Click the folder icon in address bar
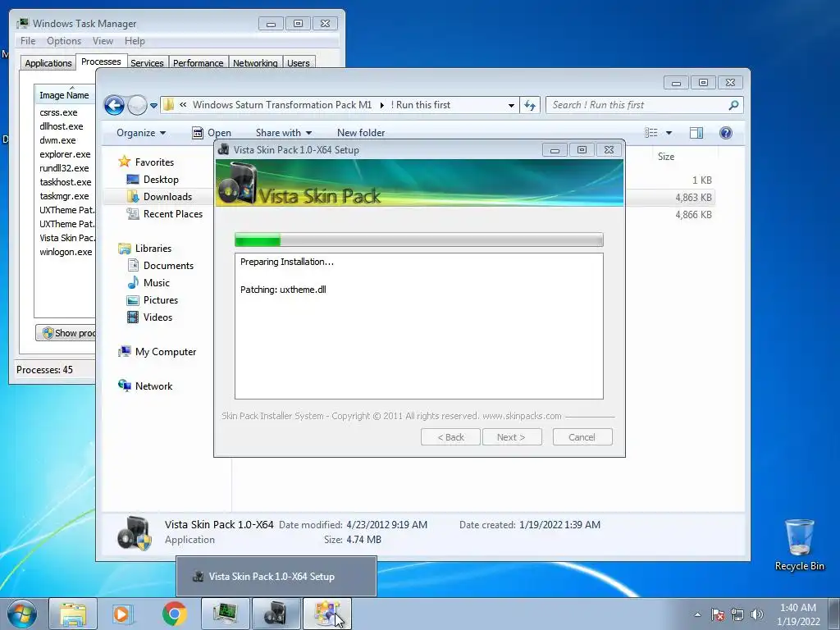840x630 pixels. pyautogui.click(x=168, y=104)
